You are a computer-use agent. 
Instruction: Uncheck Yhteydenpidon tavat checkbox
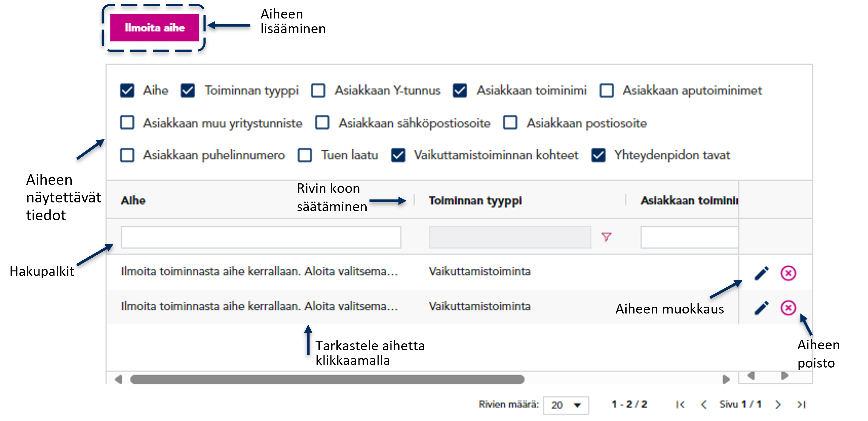[x=598, y=155]
